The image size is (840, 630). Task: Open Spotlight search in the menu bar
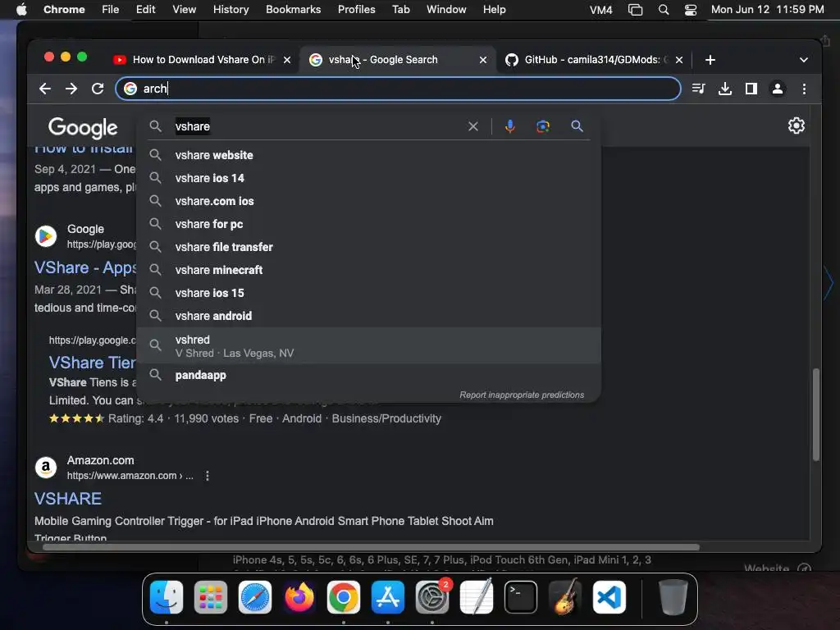(x=663, y=10)
